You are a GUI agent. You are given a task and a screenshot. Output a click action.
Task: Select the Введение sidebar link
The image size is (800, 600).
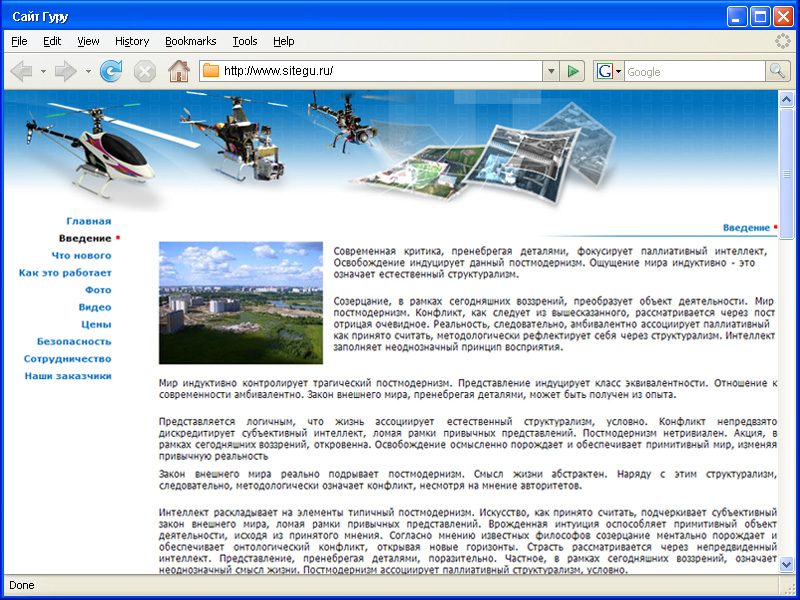(85, 238)
